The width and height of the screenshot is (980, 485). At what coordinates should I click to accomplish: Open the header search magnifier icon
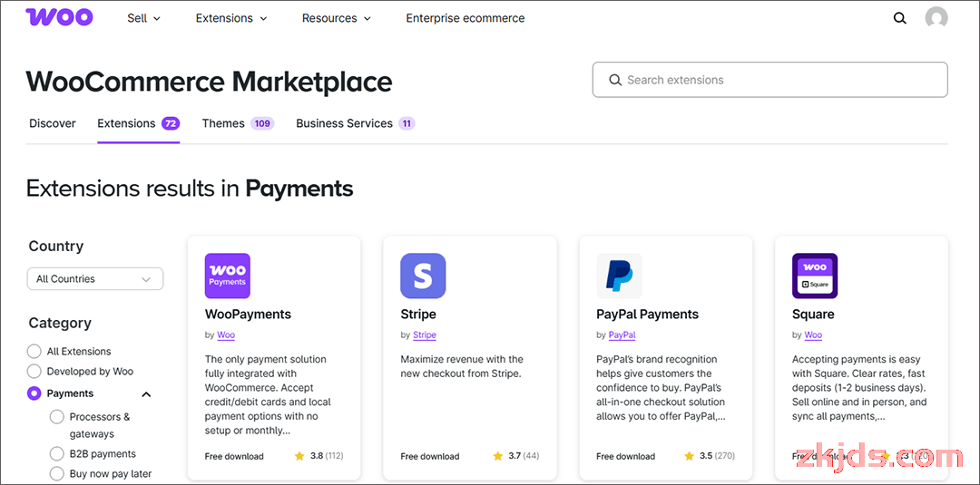[x=899, y=18]
